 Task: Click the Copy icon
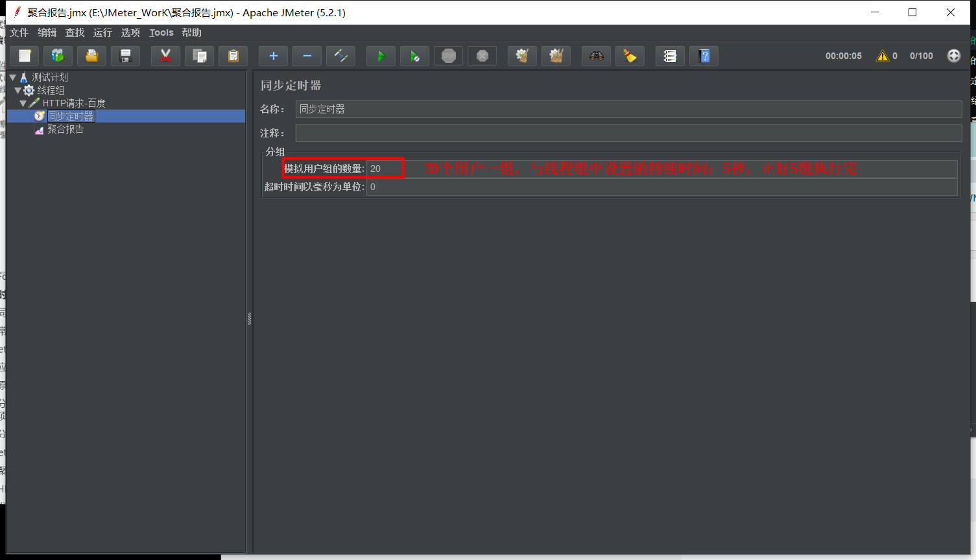pyautogui.click(x=199, y=56)
